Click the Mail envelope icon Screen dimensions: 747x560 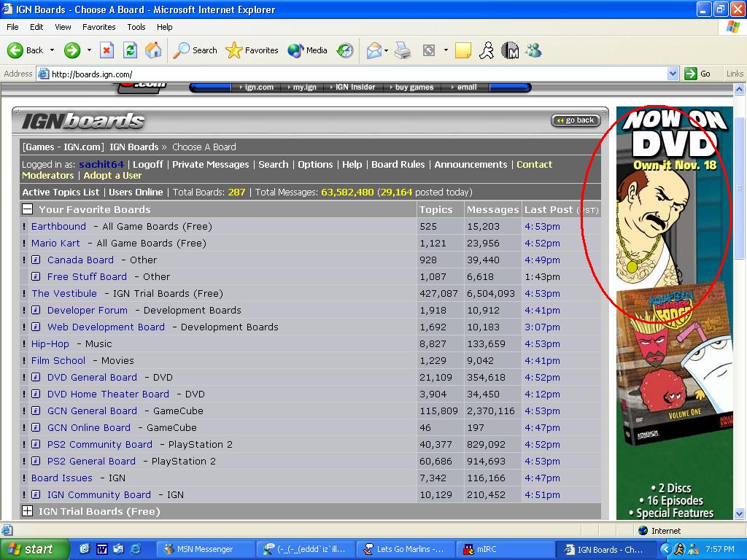[x=374, y=50]
